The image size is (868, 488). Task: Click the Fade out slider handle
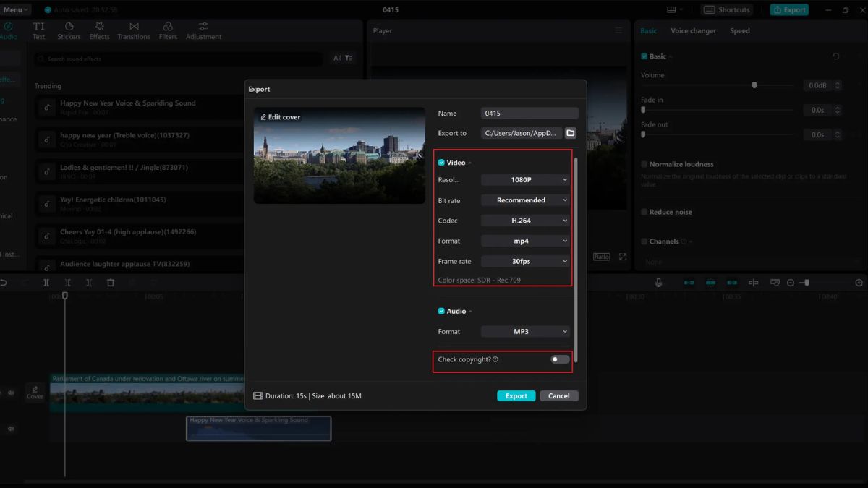[643, 134]
